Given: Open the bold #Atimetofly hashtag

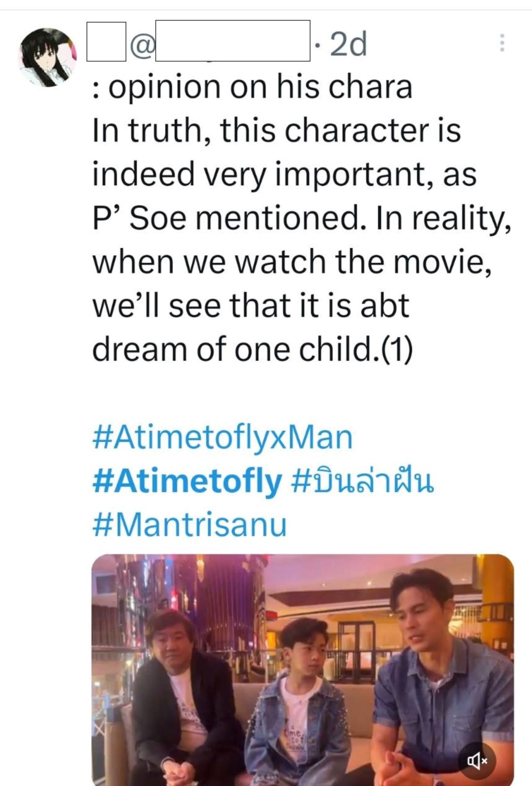Looking at the screenshot, I should pyautogui.click(x=187, y=481).
